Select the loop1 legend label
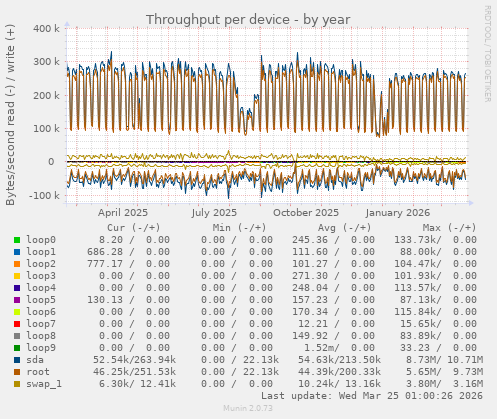 pos(41,252)
